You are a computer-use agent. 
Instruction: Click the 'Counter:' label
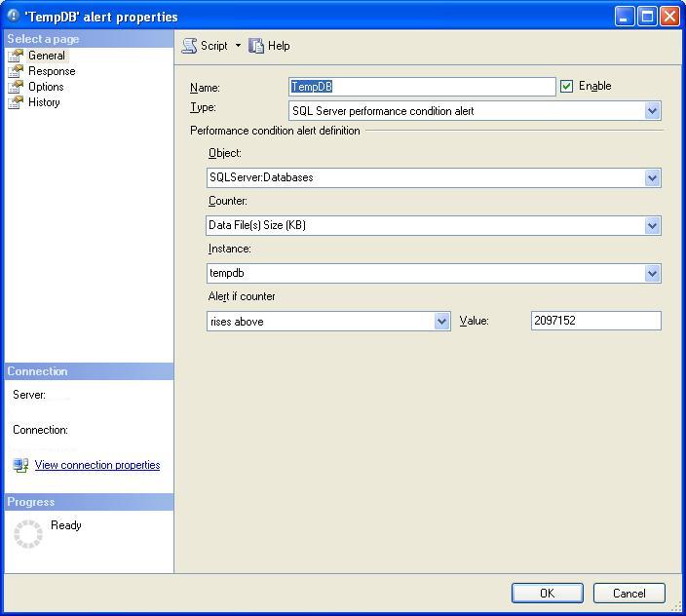click(227, 201)
